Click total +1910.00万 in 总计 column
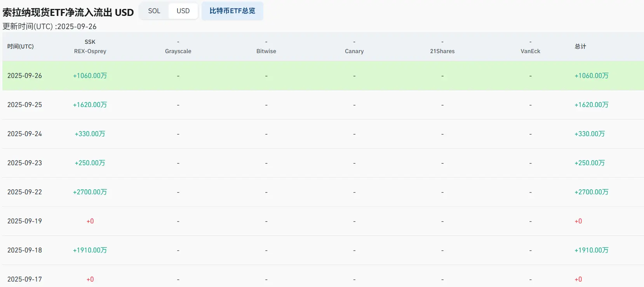 click(x=592, y=250)
